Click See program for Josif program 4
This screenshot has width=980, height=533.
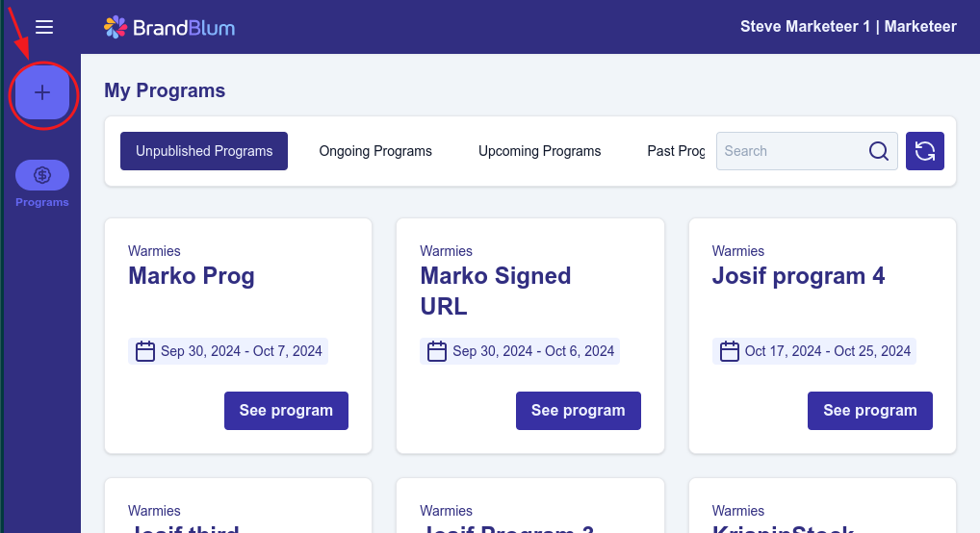point(869,411)
